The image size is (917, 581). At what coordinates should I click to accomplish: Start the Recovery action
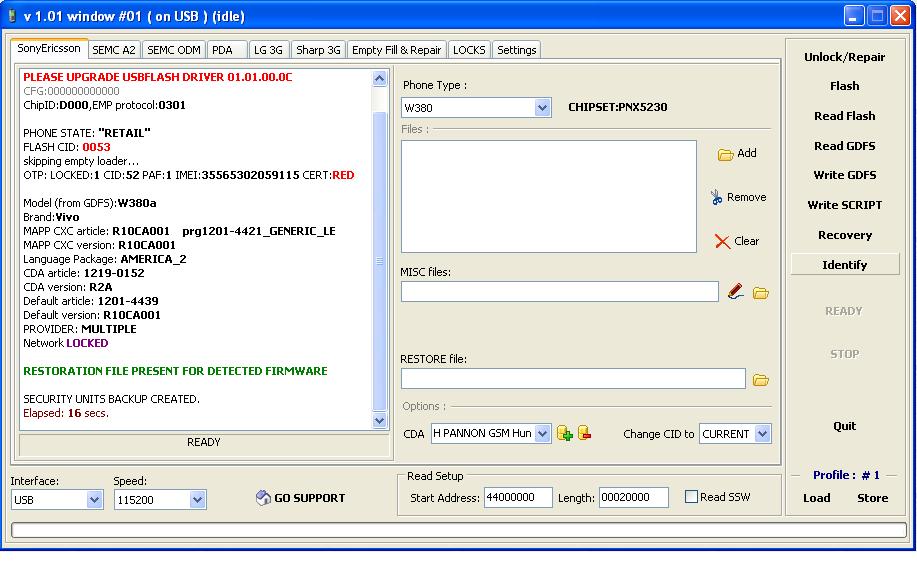click(x=844, y=235)
